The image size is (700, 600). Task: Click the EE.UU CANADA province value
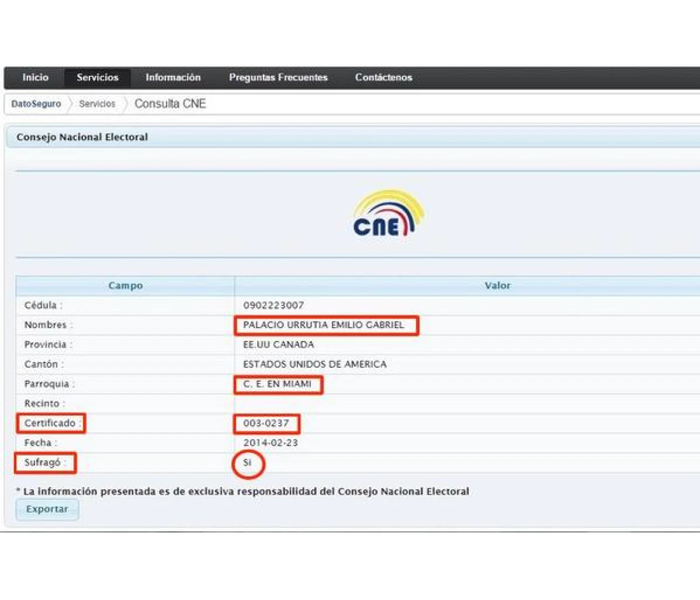(278, 344)
